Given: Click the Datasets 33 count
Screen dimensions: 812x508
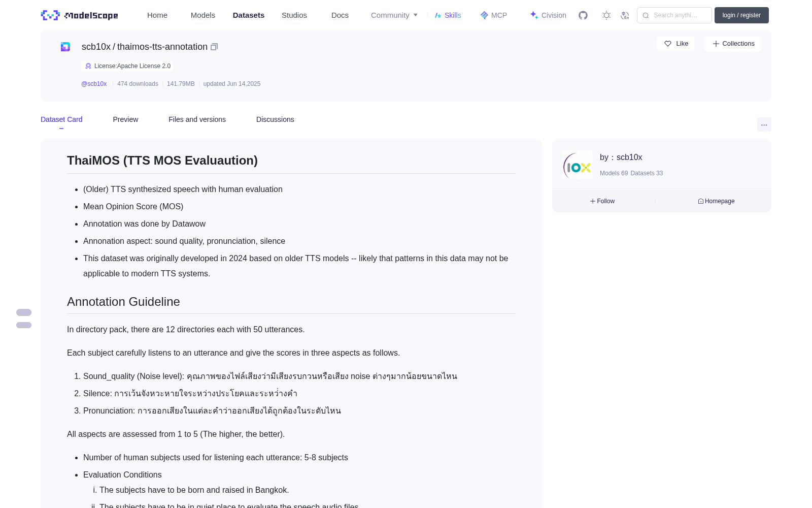Looking at the screenshot, I should tap(647, 173).
